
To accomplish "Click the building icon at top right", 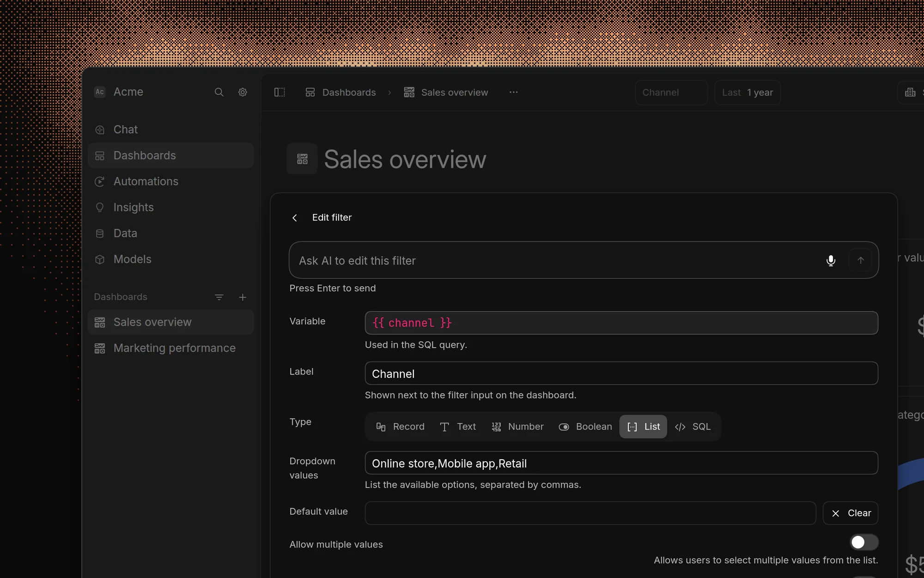I will pos(910,92).
